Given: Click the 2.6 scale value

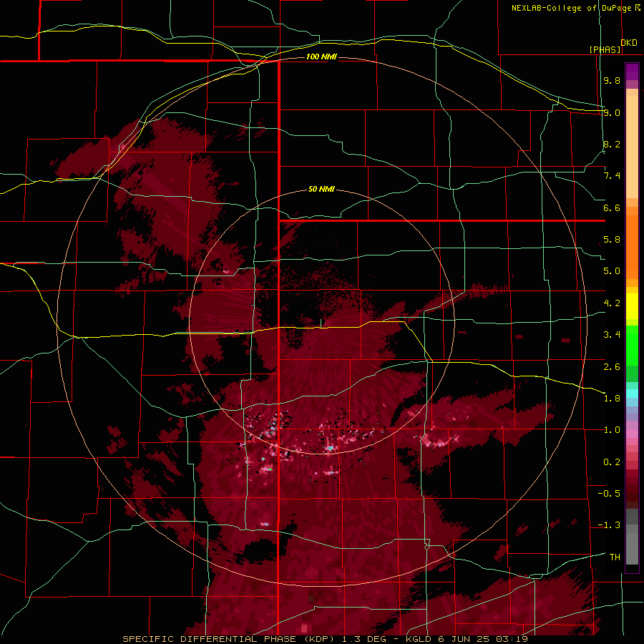Looking at the screenshot, I should point(612,367).
